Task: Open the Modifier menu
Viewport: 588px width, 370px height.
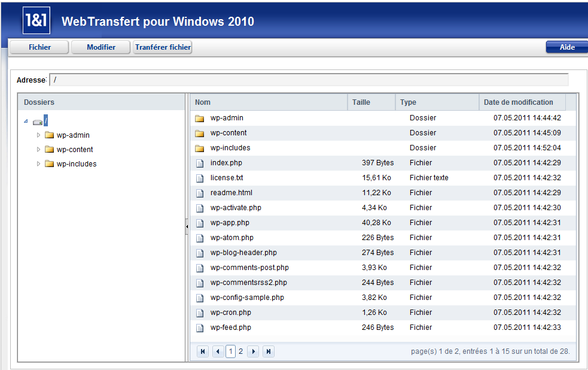Action: [101, 47]
